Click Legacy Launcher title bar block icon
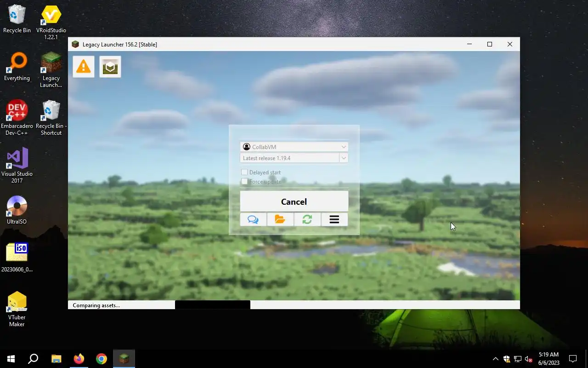This screenshot has height=368, width=588. coord(75,44)
